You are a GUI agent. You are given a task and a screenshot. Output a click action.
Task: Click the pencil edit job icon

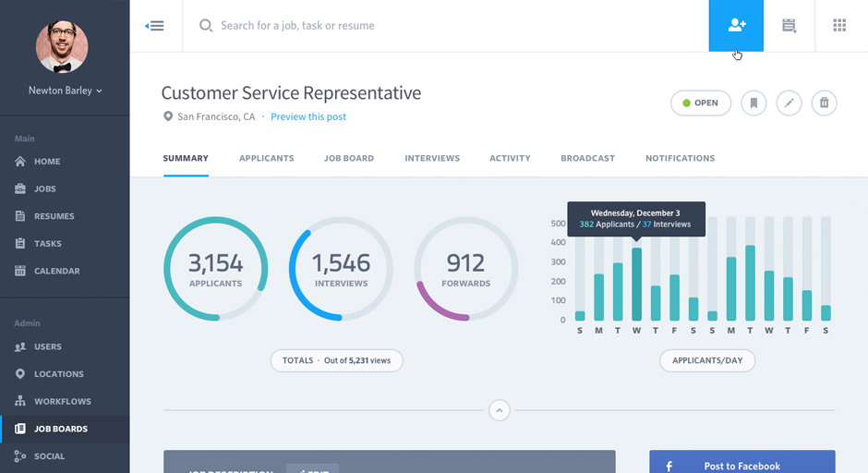pyautogui.click(x=789, y=103)
